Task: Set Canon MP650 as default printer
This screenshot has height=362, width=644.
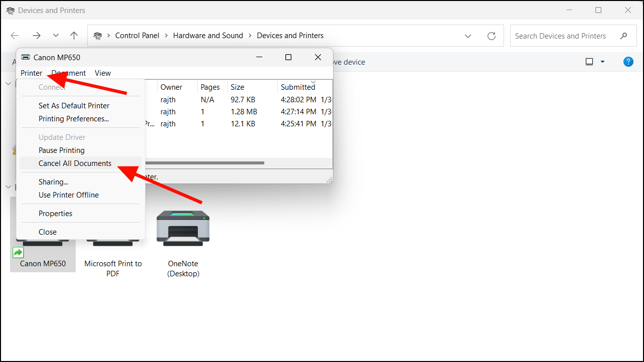Action: coord(74,105)
